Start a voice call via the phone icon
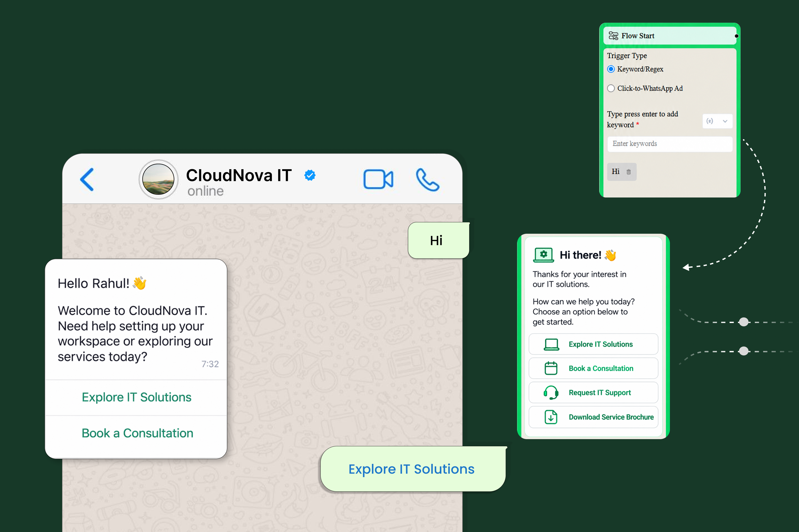799x532 pixels. coord(427,180)
